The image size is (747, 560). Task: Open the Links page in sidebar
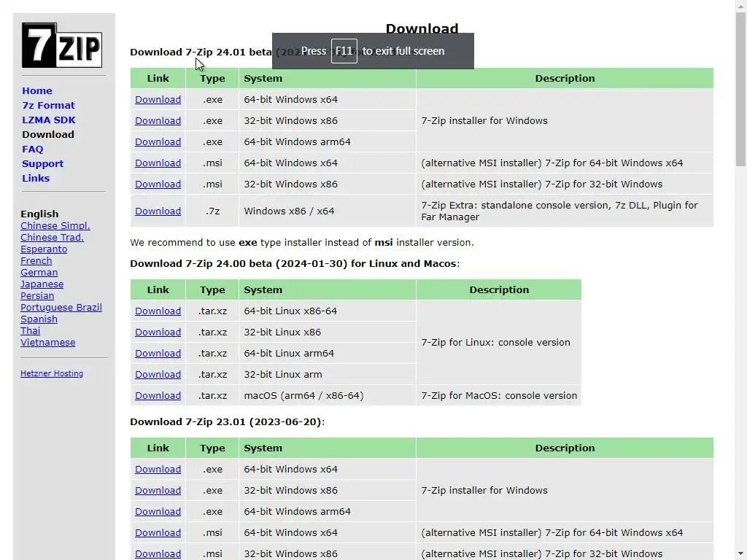coord(36,178)
